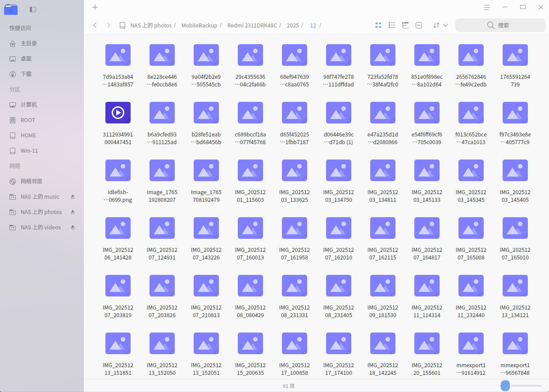The width and height of the screenshot is (549, 392).
Task: Toggle the sidebar panel icon
Action: tap(32, 9)
